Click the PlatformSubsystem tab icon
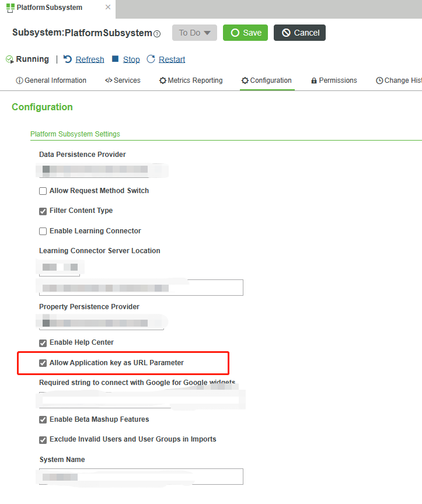 (11, 8)
